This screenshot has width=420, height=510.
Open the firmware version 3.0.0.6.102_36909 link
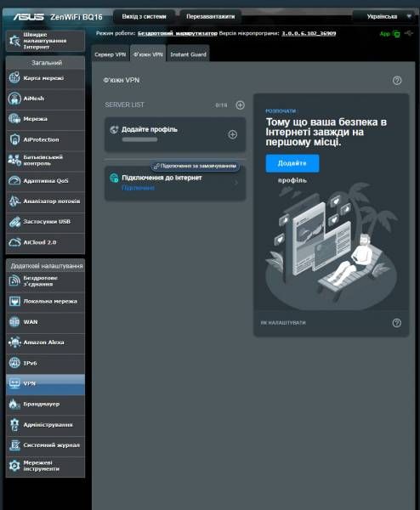pos(309,33)
